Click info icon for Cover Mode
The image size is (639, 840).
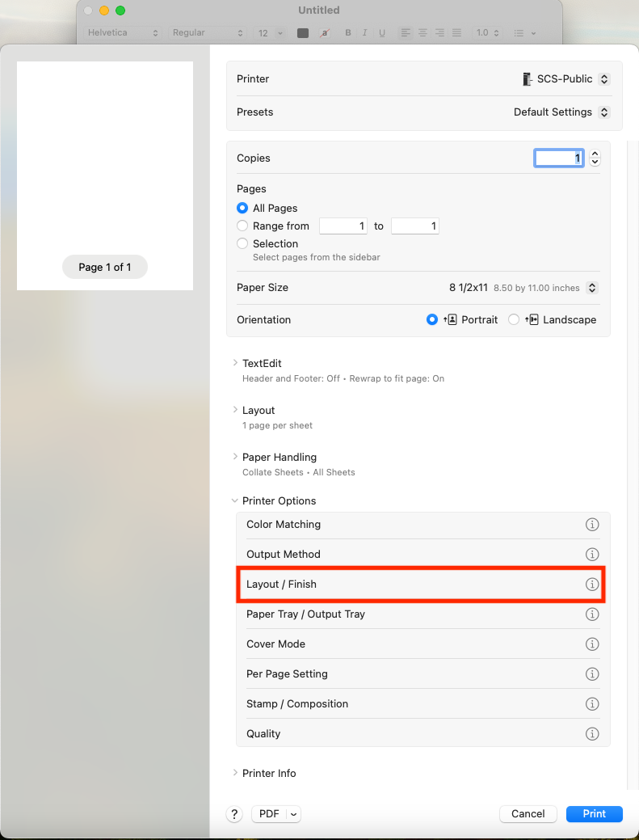click(x=592, y=644)
